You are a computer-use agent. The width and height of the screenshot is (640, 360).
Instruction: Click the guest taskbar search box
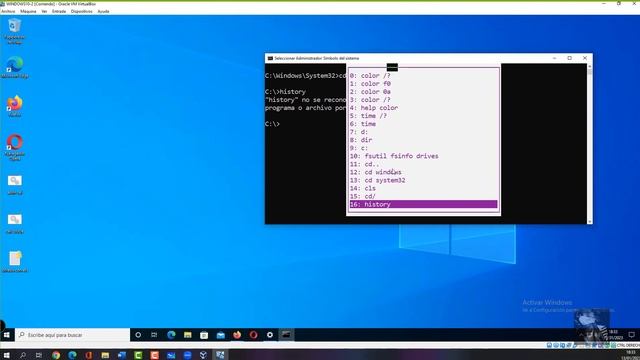pos(73,335)
